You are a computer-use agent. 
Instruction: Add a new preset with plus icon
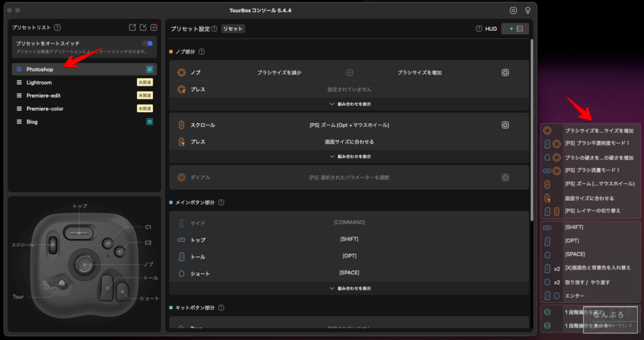click(x=153, y=28)
